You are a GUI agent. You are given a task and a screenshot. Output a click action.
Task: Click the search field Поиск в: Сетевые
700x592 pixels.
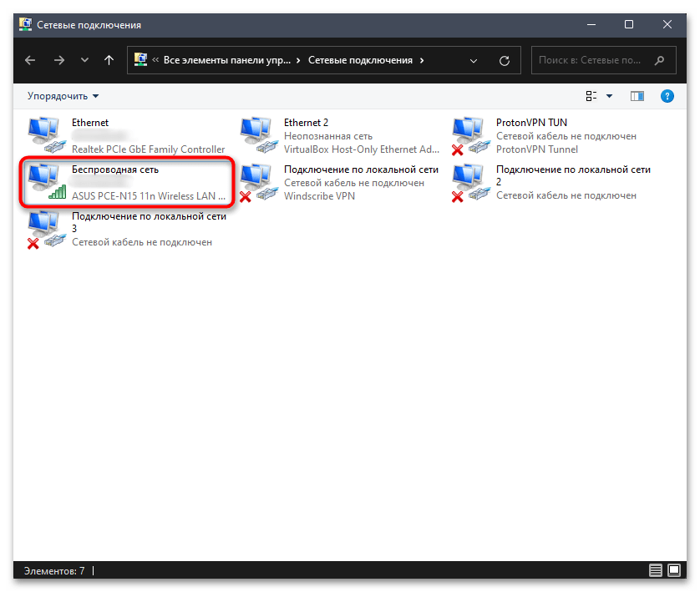pos(593,61)
